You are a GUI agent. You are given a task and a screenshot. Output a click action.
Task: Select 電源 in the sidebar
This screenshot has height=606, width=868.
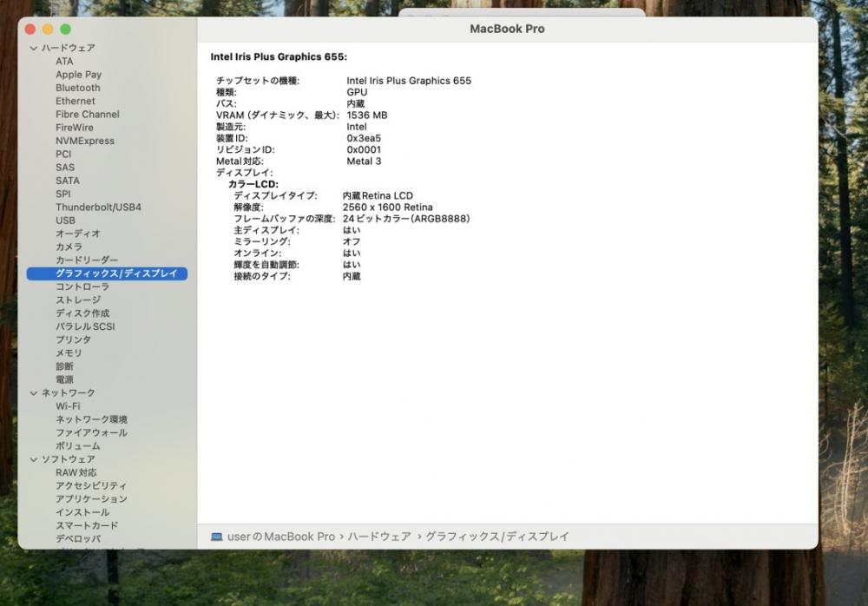[x=64, y=380]
